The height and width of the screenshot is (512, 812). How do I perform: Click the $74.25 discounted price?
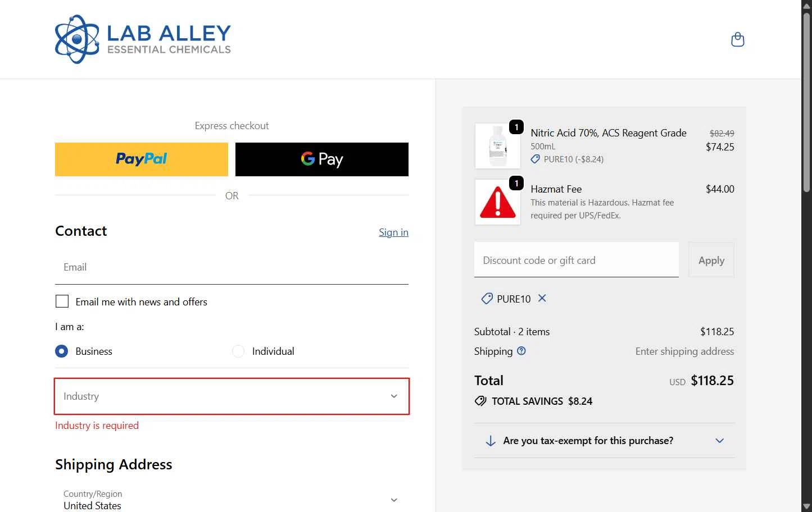pyautogui.click(x=720, y=147)
